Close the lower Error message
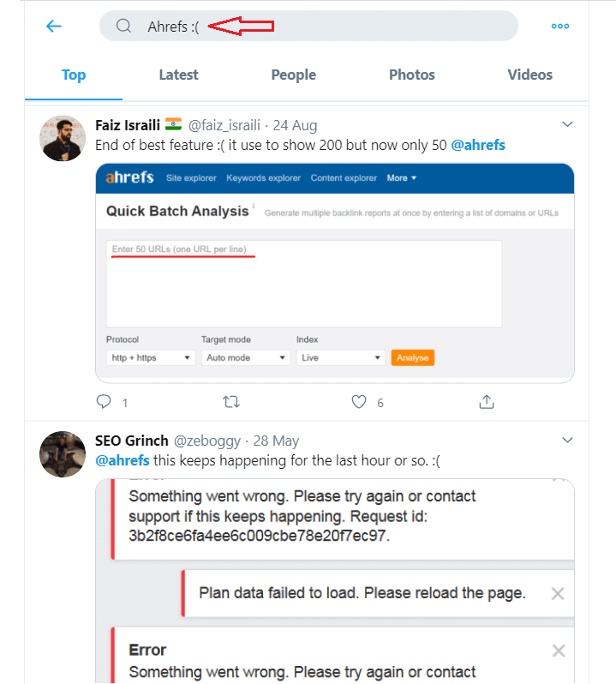Image resolution: width=616 pixels, height=684 pixels. pyautogui.click(x=559, y=651)
